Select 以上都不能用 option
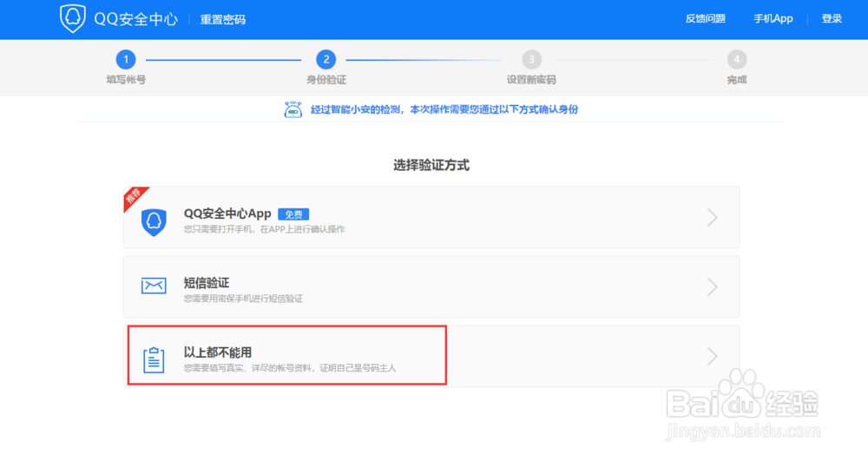The image size is (868, 461). pos(431,356)
